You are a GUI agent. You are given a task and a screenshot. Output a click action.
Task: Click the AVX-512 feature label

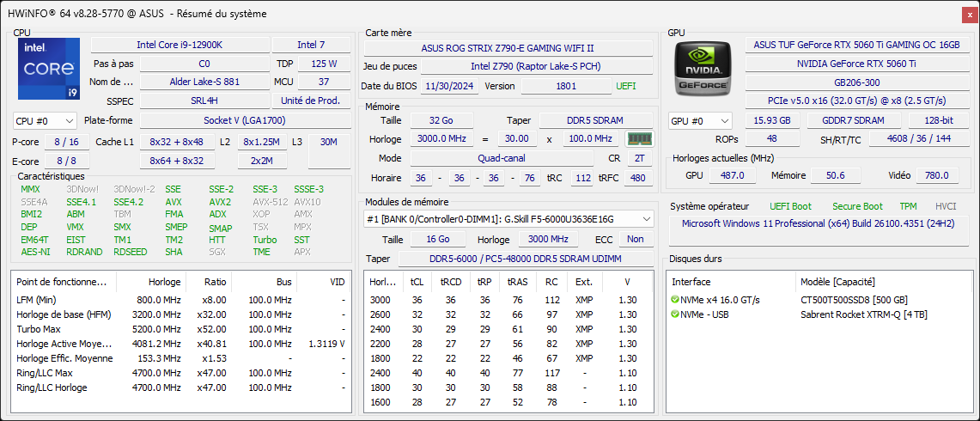click(x=271, y=202)
